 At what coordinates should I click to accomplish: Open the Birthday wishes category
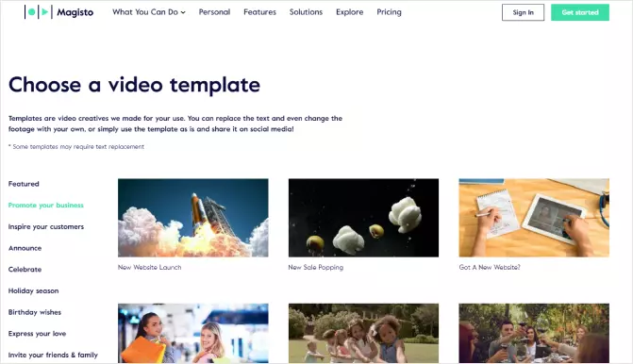pos(35,312)
